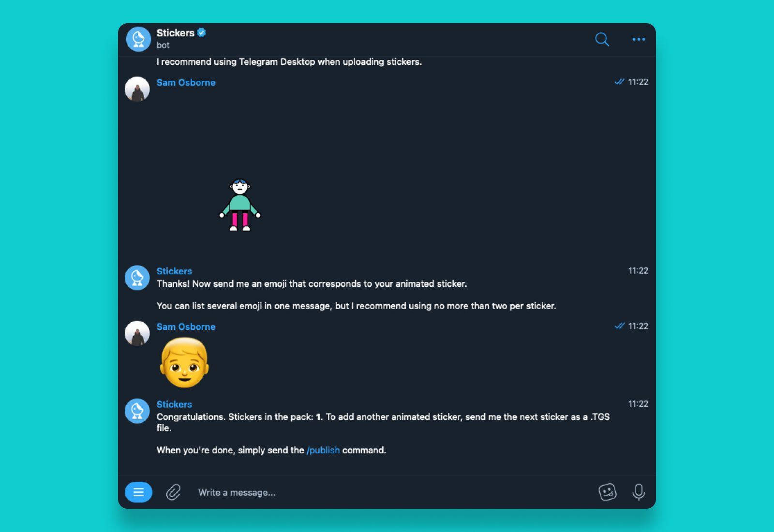The image size is (774, 532).
Task: Click the animated person sticker
Action: (x=240, y=205)
